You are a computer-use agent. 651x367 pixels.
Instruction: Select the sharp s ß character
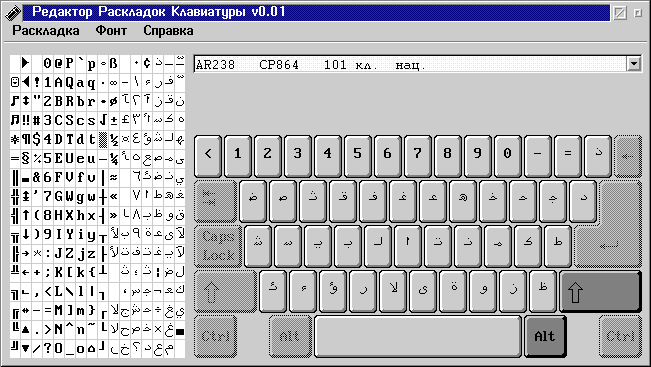(x=114, y=63)
